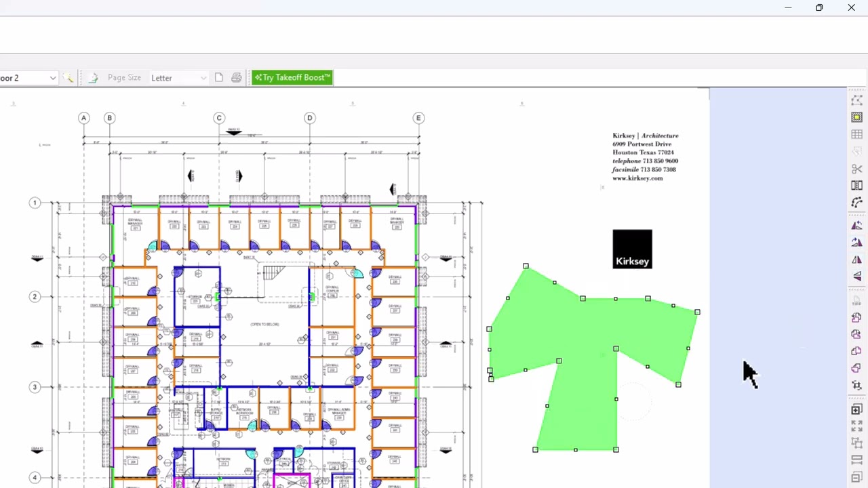Image resolution: width=868 pixels, height=488 pixels.
Task: Click the stacked copies icon at toolbar bottom
Action: pyautogui.click(x=857, y=477)
